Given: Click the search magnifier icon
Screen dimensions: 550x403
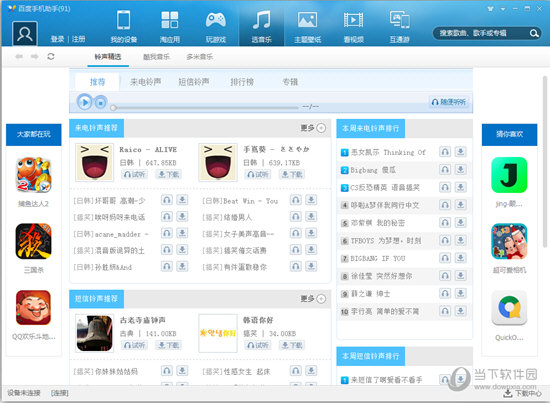Looking at the screenshot, I should (x=534, y=33).
